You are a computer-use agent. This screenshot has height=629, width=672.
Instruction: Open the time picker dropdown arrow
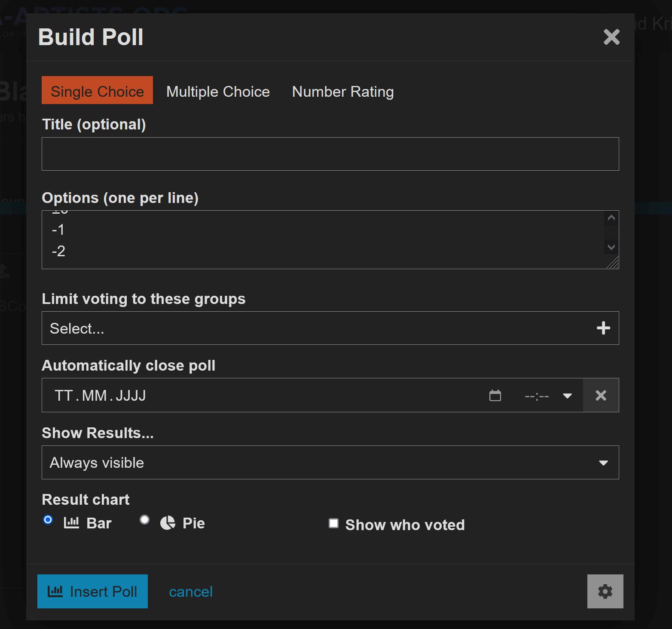(567, 396)
